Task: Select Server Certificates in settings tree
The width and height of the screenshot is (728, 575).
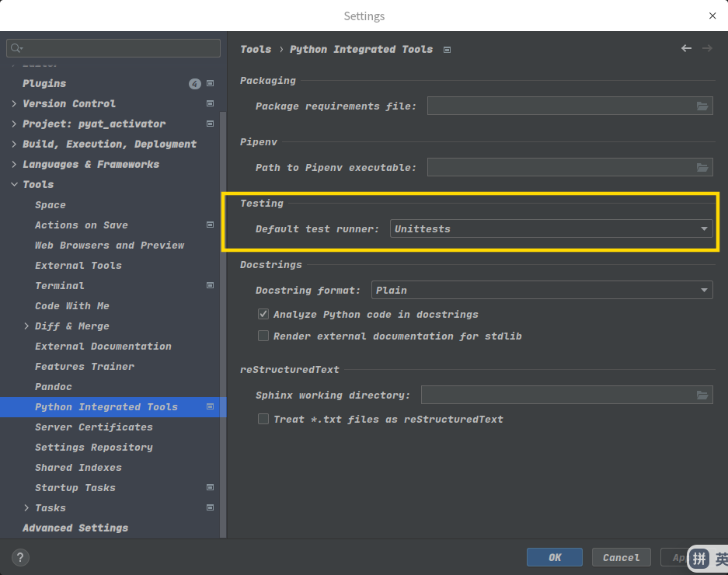Action: tap(93, 427)
